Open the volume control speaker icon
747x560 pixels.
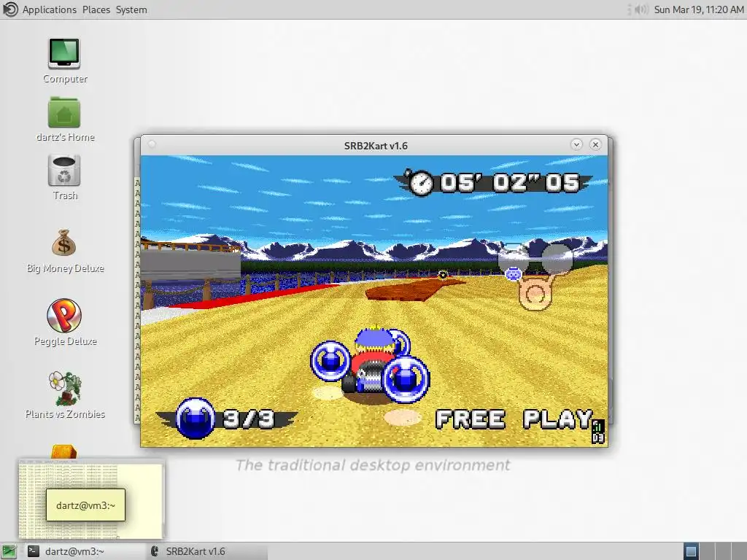point(641,9)
